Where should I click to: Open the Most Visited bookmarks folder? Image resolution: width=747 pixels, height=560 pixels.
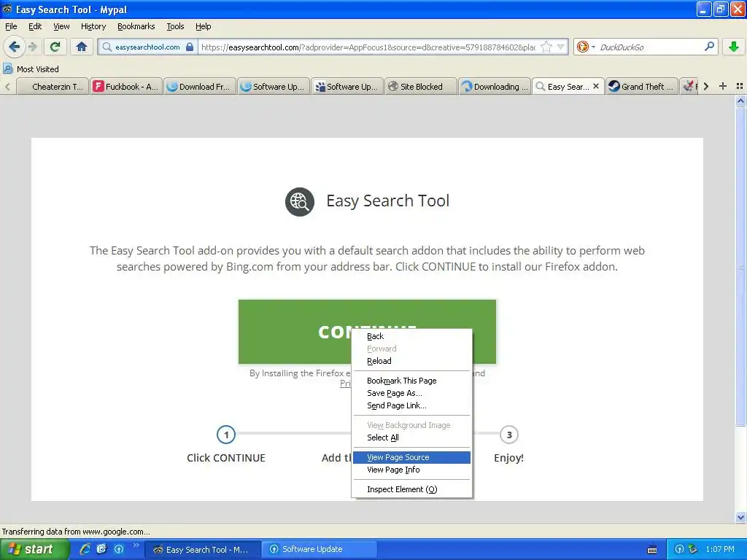coord(31,69)
